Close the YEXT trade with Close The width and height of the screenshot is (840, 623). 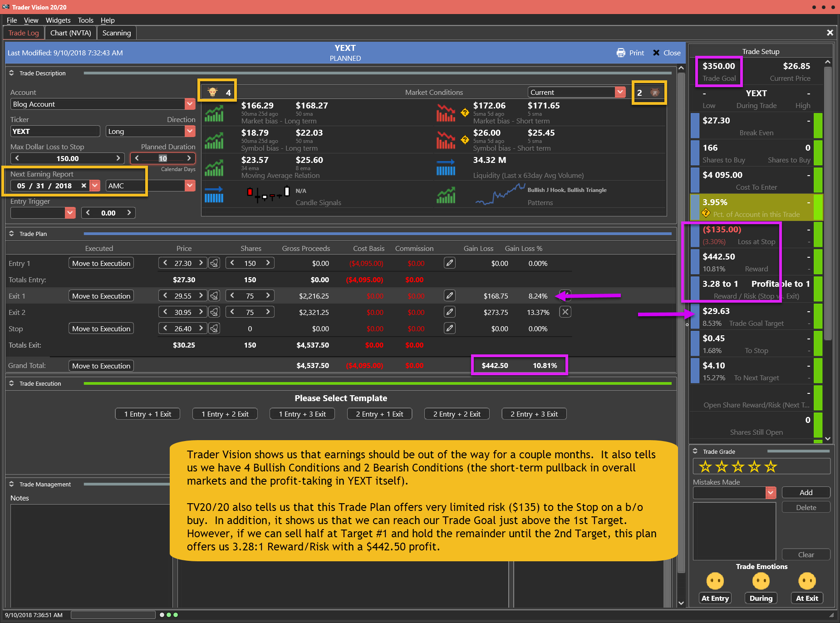point(667,53)
